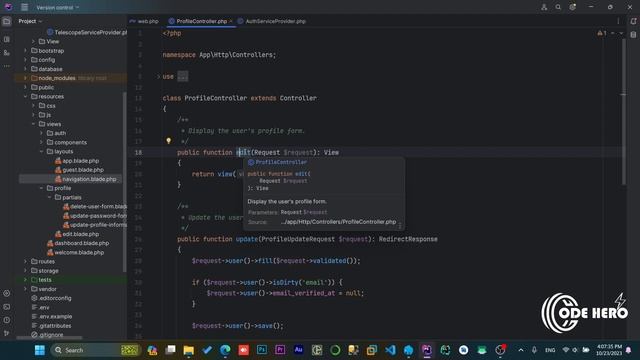
Task: Open the Services tool window icon
Action: coord(7,293)
